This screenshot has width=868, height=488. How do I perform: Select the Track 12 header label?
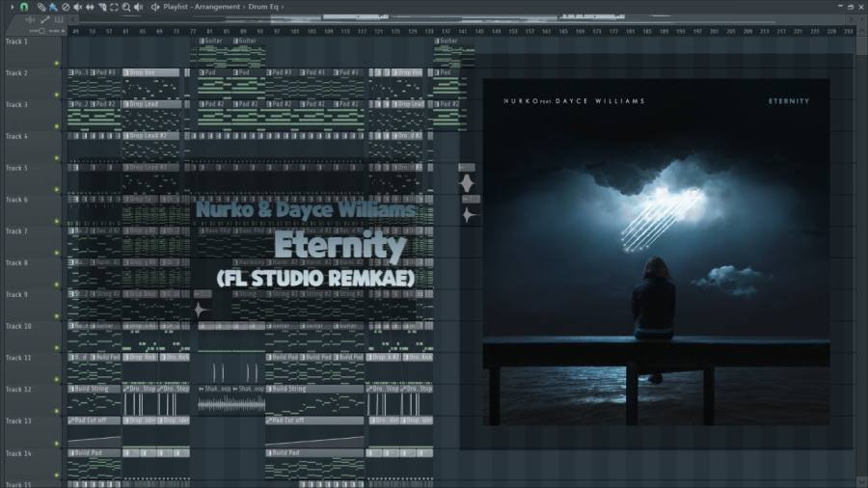click(18, 390)
